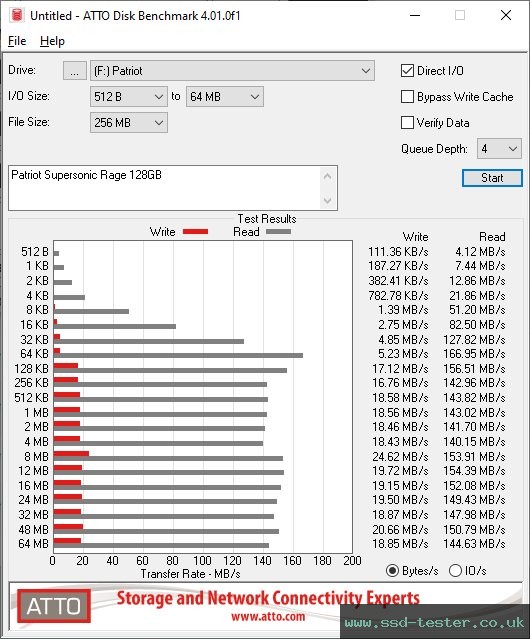530x639 pixels.
Task: Click the ATTO logo in the banner
Action: pos(54,606)
